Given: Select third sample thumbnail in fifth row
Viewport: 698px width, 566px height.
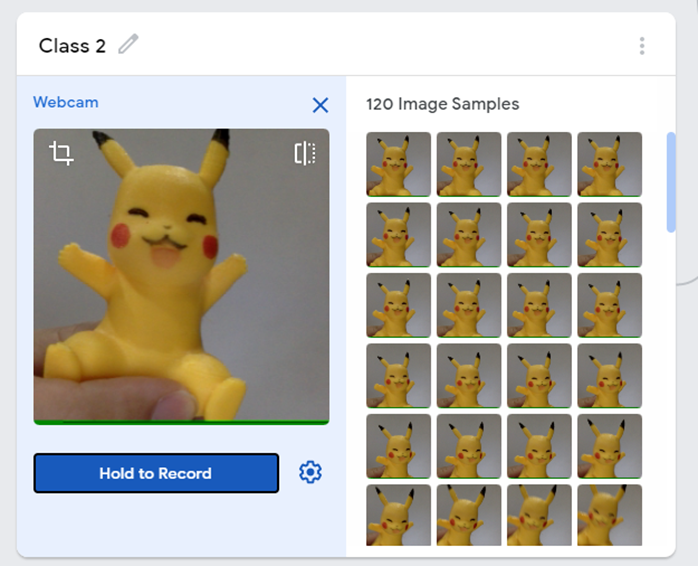Looking at the screenshot, I should click(539, 447).
